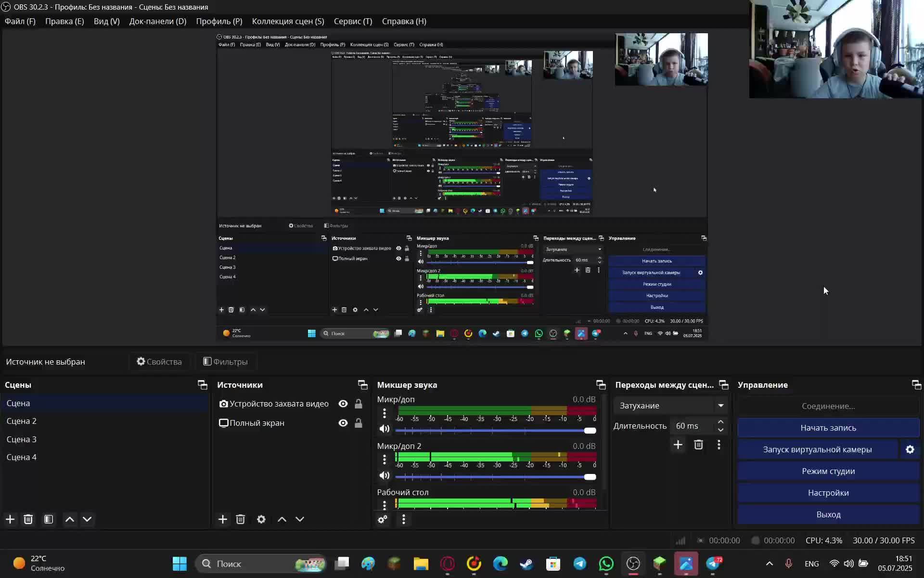Open advanced audio properties gears icon
Viewport: 924px width, 578px height.
pos(383,519)
